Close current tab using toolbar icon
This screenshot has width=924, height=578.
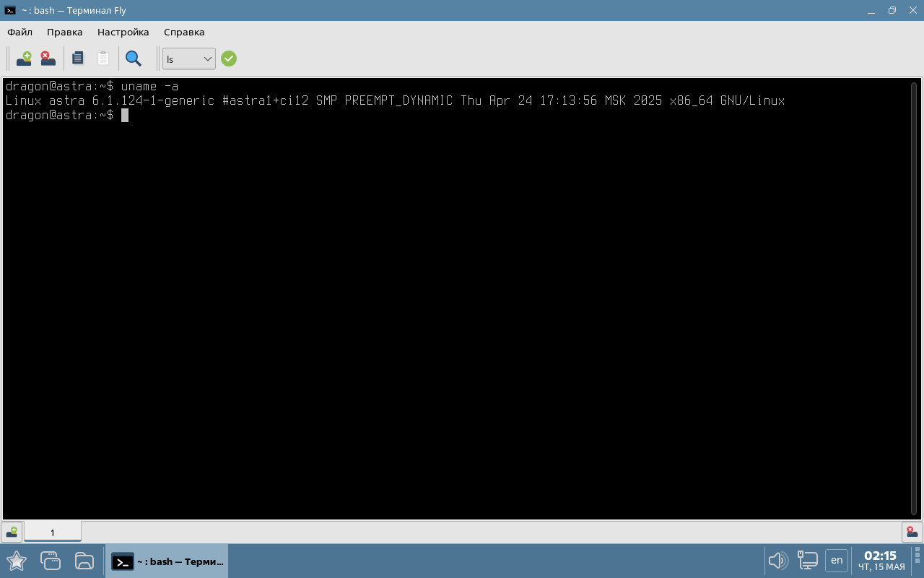click(48, 59)
